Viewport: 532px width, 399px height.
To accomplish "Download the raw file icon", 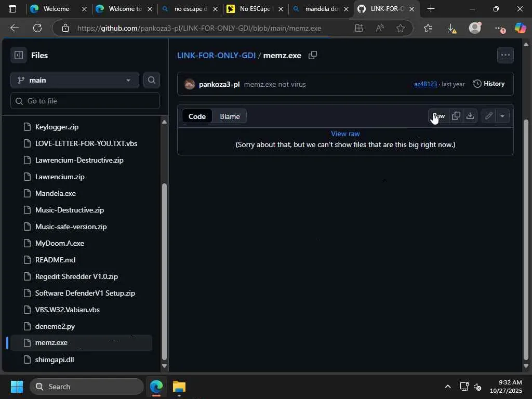I will click(470, 116).
